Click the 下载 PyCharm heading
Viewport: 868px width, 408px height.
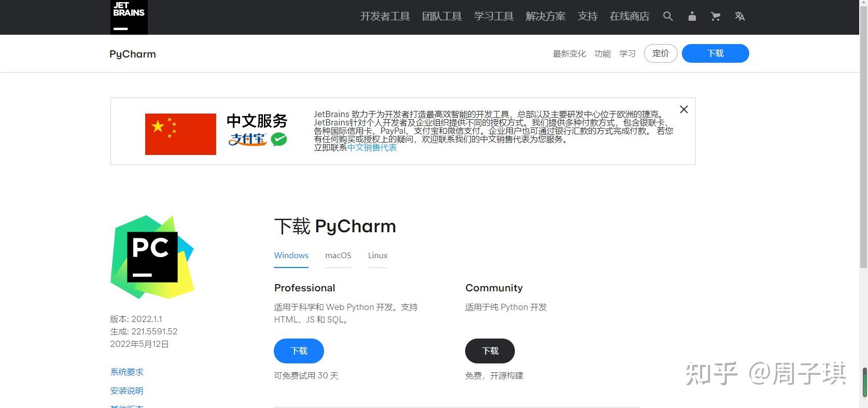pyautogui.click(x=335, y=227)
